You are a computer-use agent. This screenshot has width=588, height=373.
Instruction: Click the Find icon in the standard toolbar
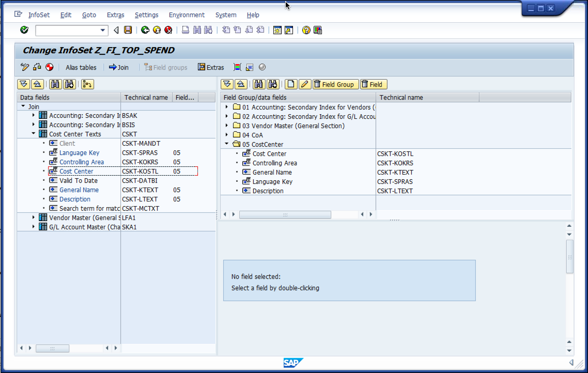198,30
